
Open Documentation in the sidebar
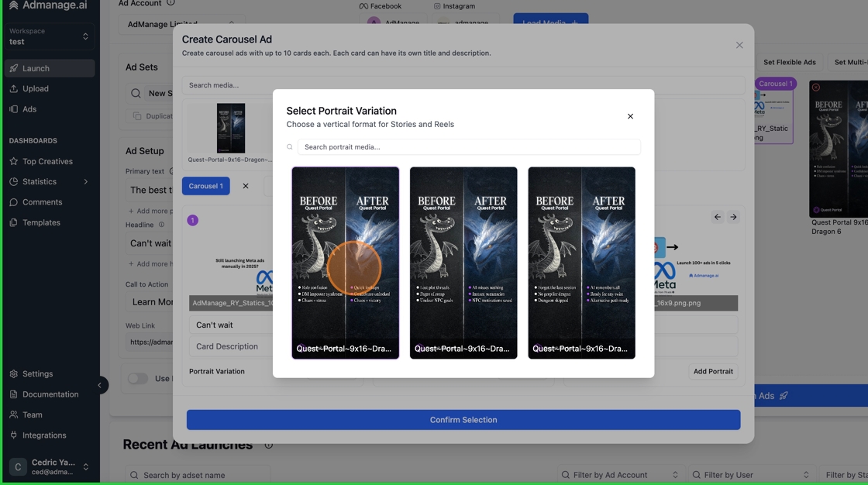pyautogui.click(x=50, y=394)
